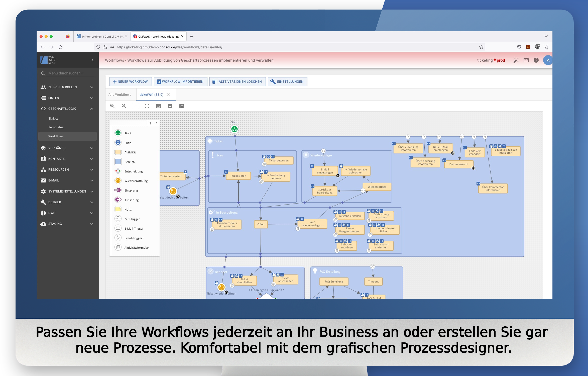The image size is (588, 376).
Task: Expand the SYSTEMEINSTELLUNGEN menu section
Action: (x=67, y=192)
